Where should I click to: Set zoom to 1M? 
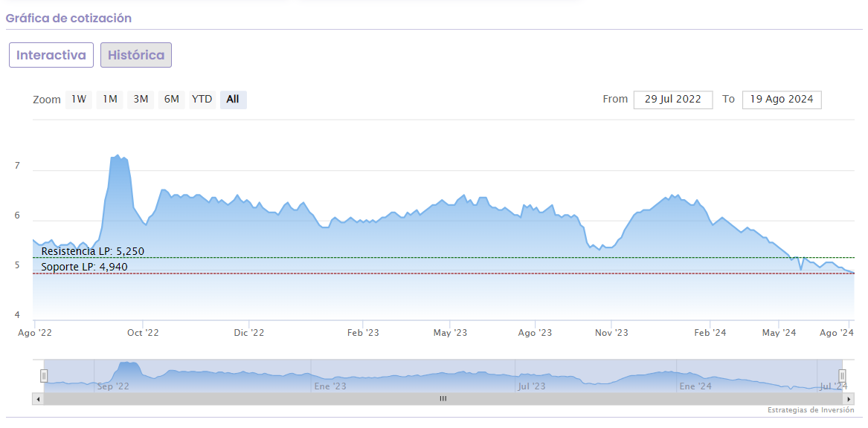pos(109,100)
